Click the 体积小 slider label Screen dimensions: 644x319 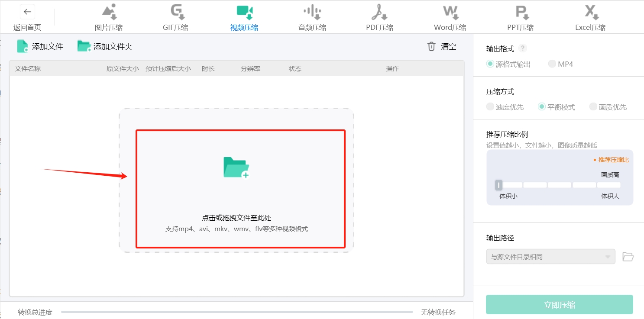[508, 196]
